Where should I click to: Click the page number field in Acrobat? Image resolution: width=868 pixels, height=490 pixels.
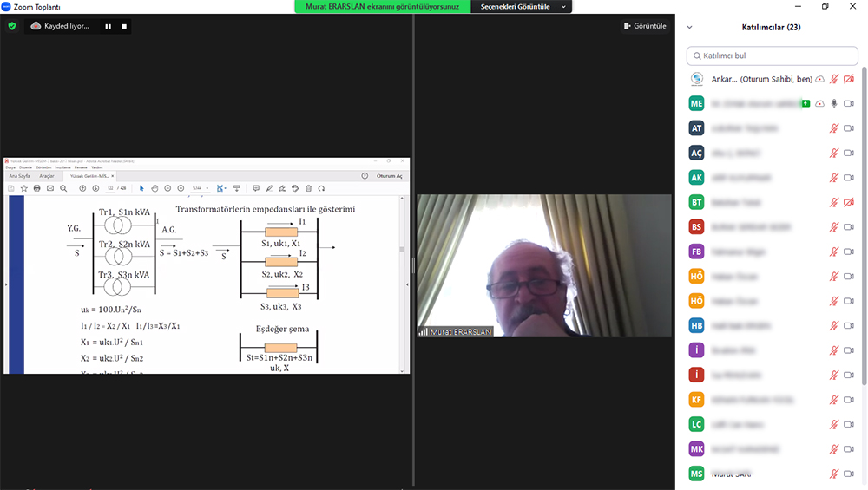click(x=111, y=188)
